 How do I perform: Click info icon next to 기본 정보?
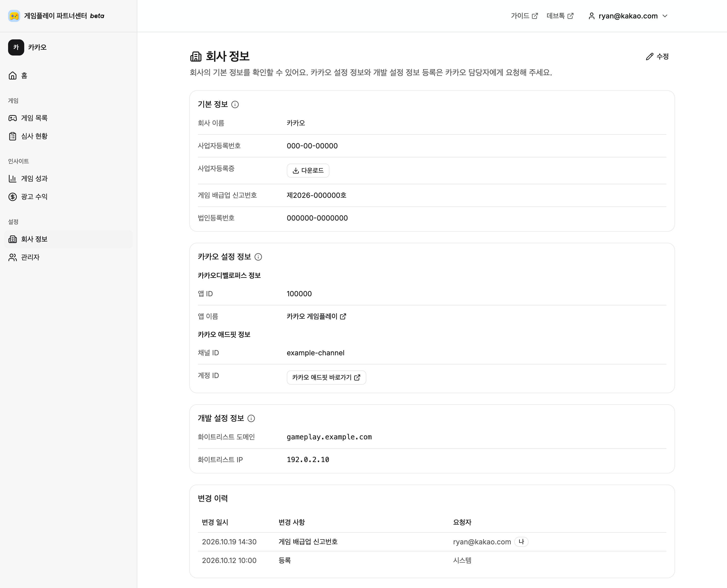[235, 104]
